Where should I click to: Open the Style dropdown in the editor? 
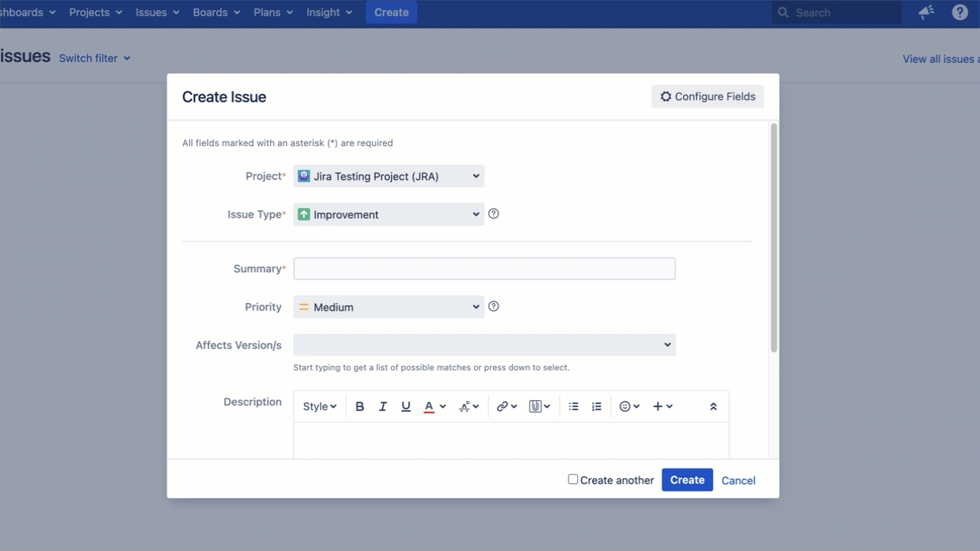[319, 406]
